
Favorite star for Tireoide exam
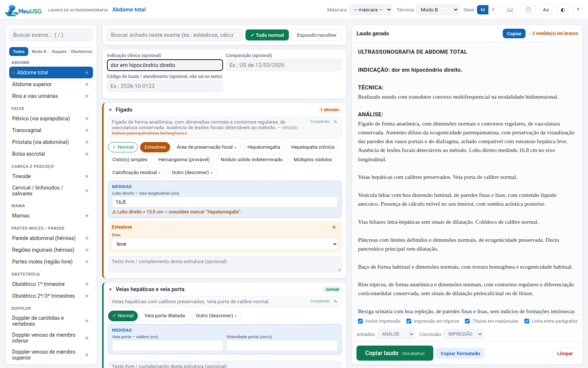[x=87, y=176]
